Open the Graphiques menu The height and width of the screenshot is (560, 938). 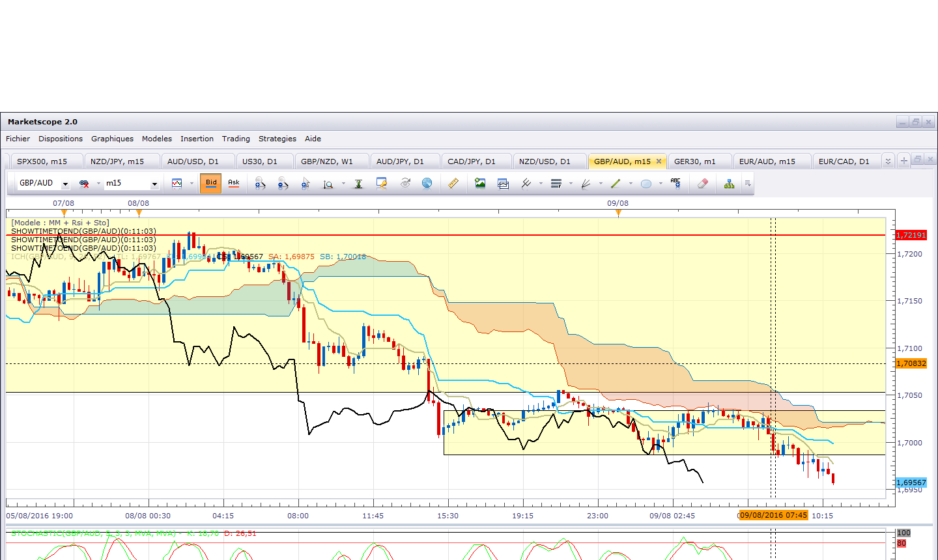coord(112,139)
